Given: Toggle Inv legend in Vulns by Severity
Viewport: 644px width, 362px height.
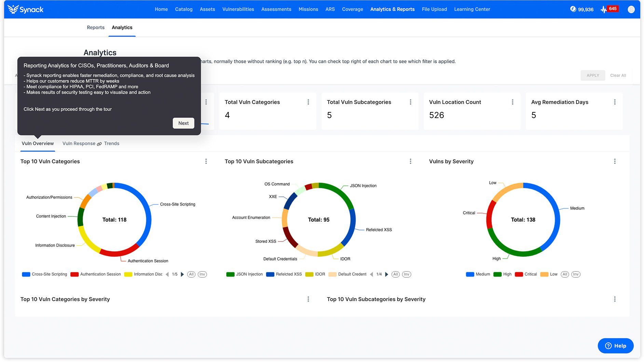Looking at the screenshot, I should tap(576, 275).
